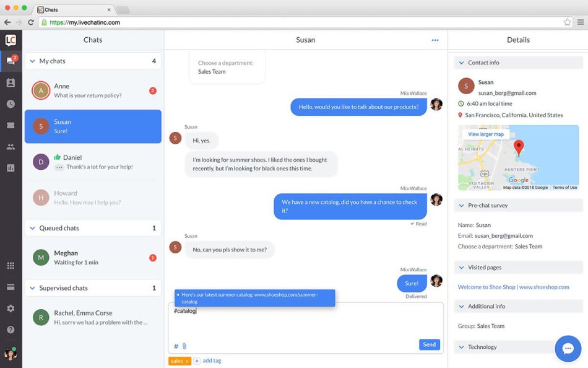This screenshot has height=368, width=588.
Task: Click the Send button
Action: point(429,344)
